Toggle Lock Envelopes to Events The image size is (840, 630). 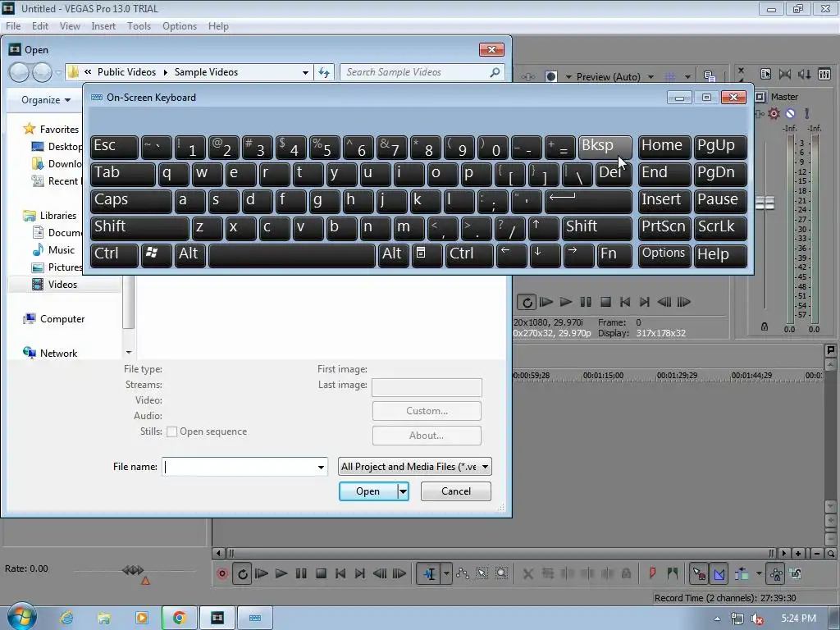776,573
